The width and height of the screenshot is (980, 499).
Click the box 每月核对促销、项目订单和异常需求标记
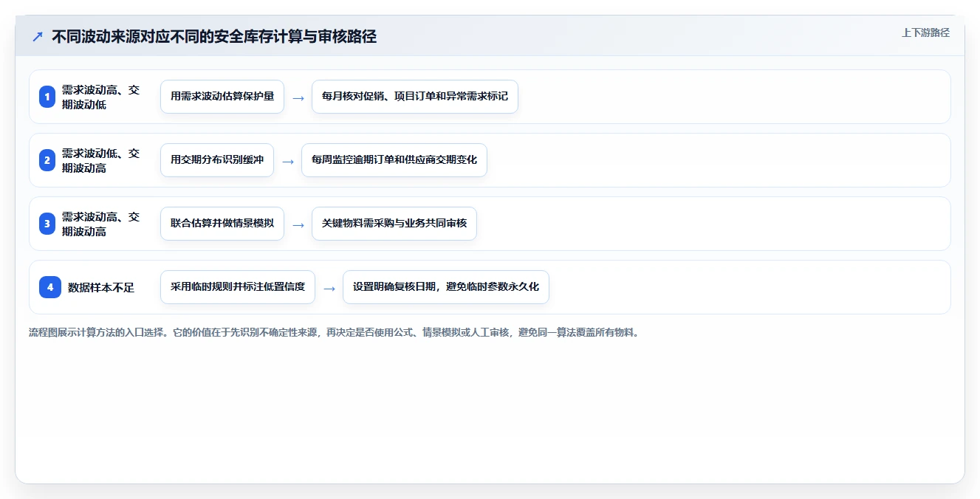[x=415, y=97]
